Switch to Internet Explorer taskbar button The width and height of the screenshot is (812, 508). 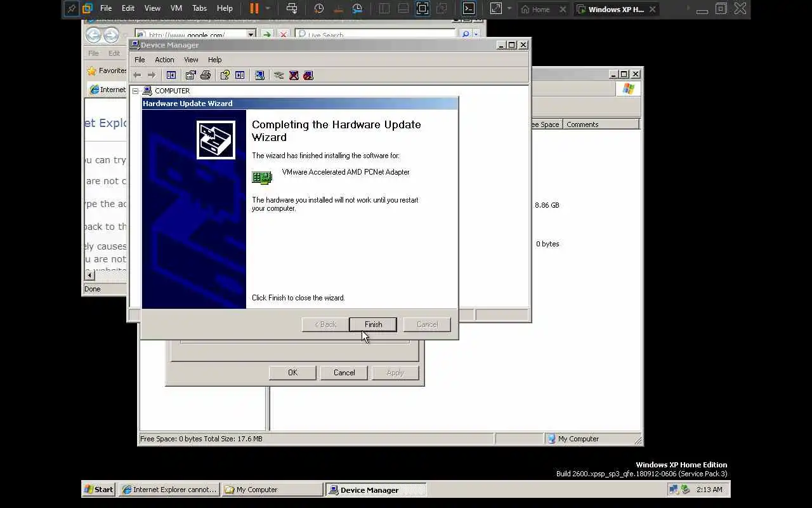pyautogui.click(x=169, y=490)
